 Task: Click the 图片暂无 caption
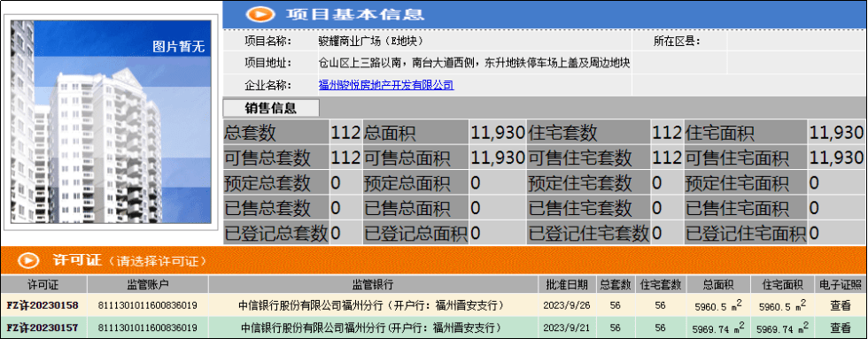pyautogui.click(x=178, y=46)
